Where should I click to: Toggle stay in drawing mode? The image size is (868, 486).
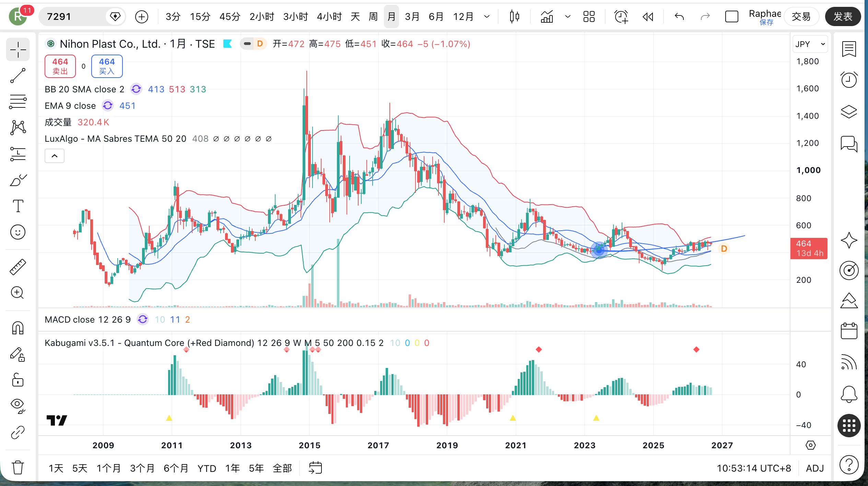click(18, 354)
